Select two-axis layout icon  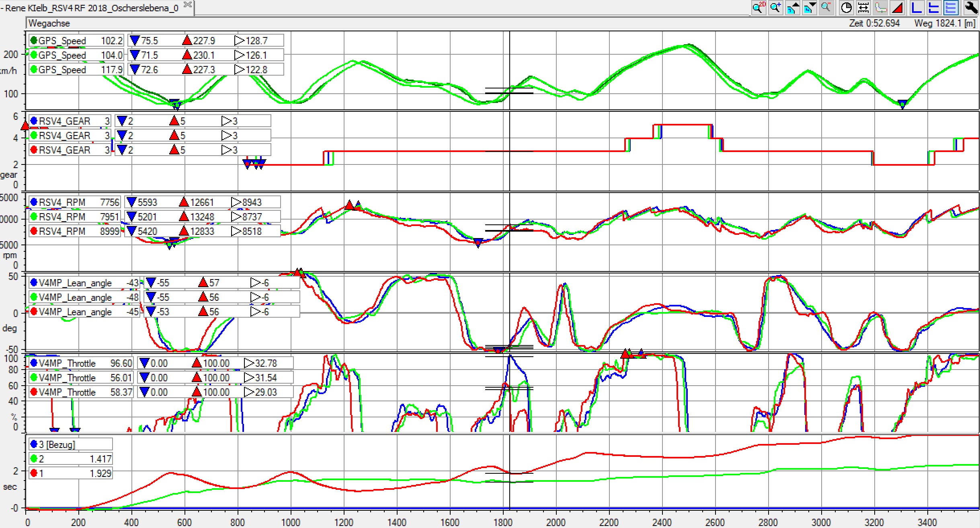click(934, 8)
